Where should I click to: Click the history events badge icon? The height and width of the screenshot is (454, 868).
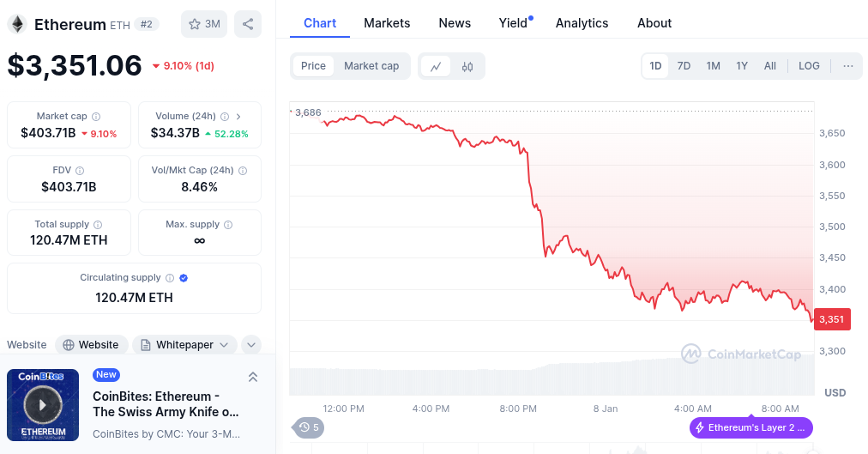[309, 427]
